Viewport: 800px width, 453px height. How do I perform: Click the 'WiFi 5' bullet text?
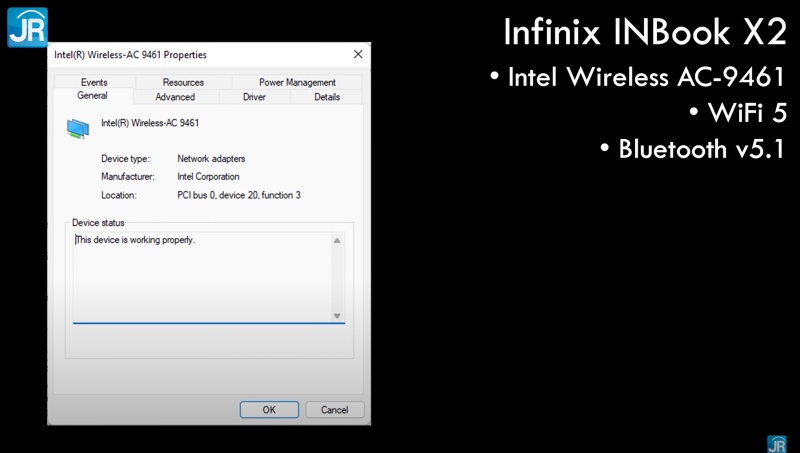(x=747, y=113)
